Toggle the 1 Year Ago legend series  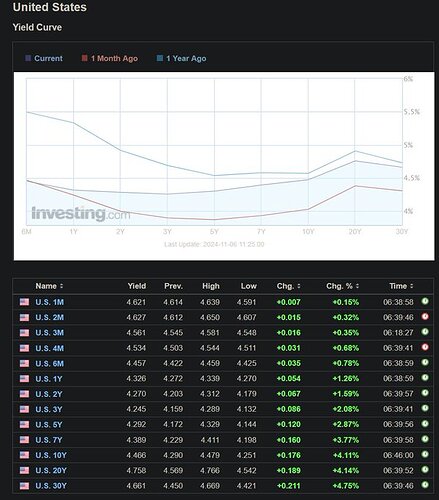pyautogui.click(x=182, y=58)
